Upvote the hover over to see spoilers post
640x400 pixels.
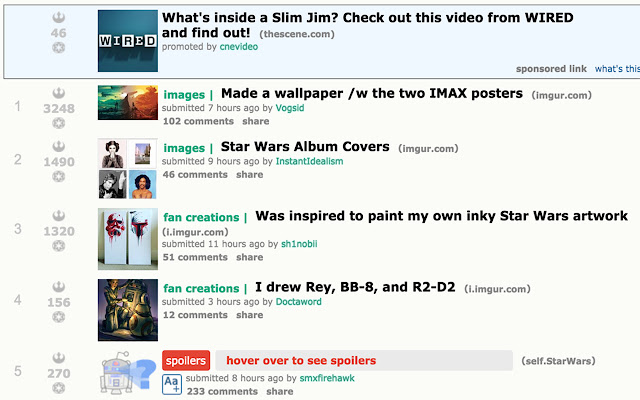point(59,358)
